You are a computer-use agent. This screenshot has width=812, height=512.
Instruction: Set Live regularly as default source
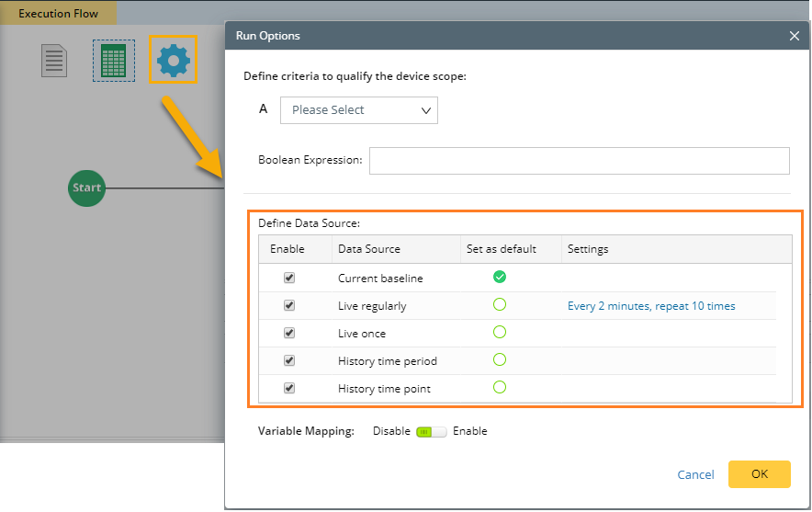(500, 304)
